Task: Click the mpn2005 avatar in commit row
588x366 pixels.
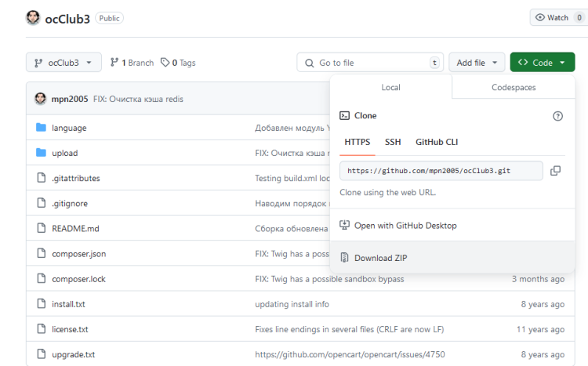Action: (40, 99)
